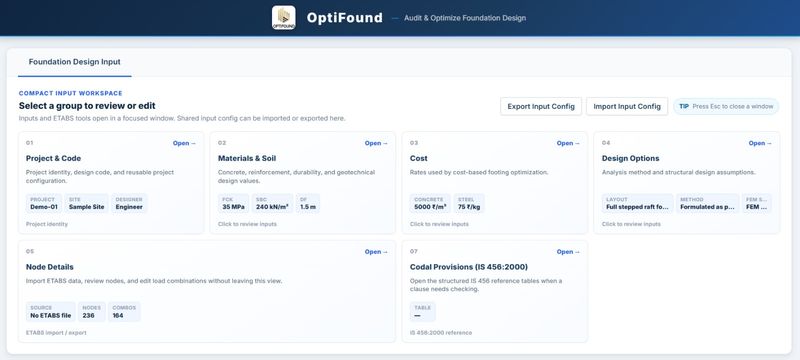Click the FCK 35 MPa chip
The width and height of the screenshot is (800, 360).
pos(233,203)
